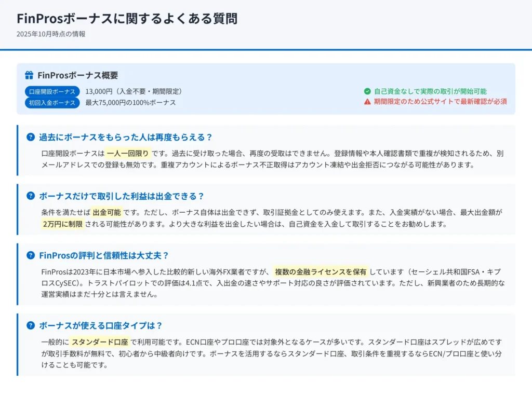
Task: Click the highlighted 出金可能 text
Action: click(x=107, y=212)
